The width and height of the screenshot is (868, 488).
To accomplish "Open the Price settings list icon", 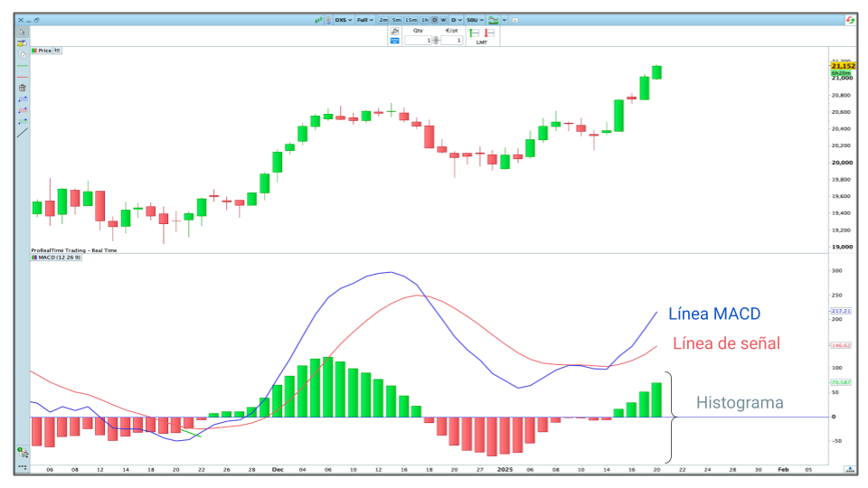I will tap(58, 51).
